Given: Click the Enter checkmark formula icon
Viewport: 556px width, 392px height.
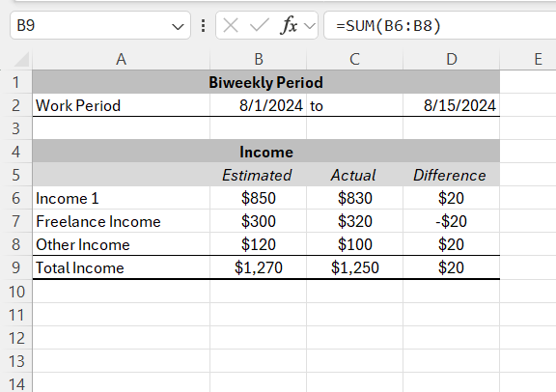Looking at the screenshot, I should [x=260, y=25].
